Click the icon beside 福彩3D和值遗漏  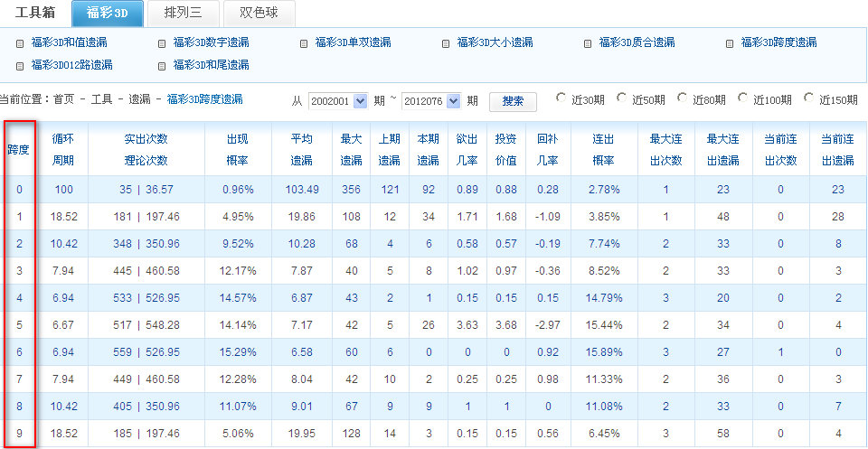click(x=21, y=42)
